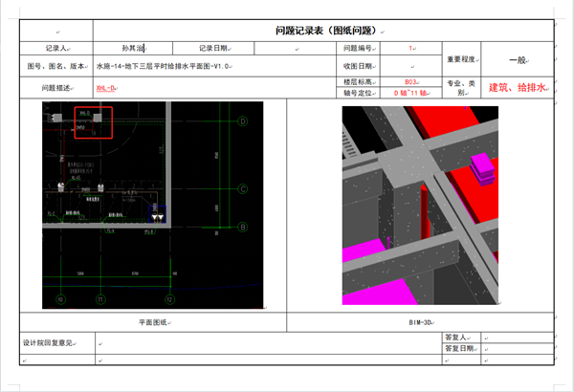Click the axis bubble 10 at plan bottom
Screen dimensions: 574x392
tap(60, 299)
